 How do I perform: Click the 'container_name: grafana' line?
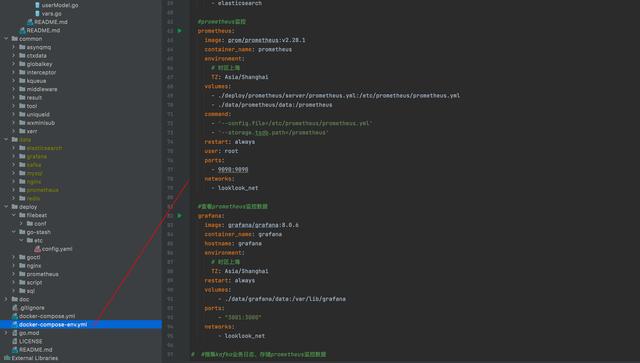tap(243, 234)
